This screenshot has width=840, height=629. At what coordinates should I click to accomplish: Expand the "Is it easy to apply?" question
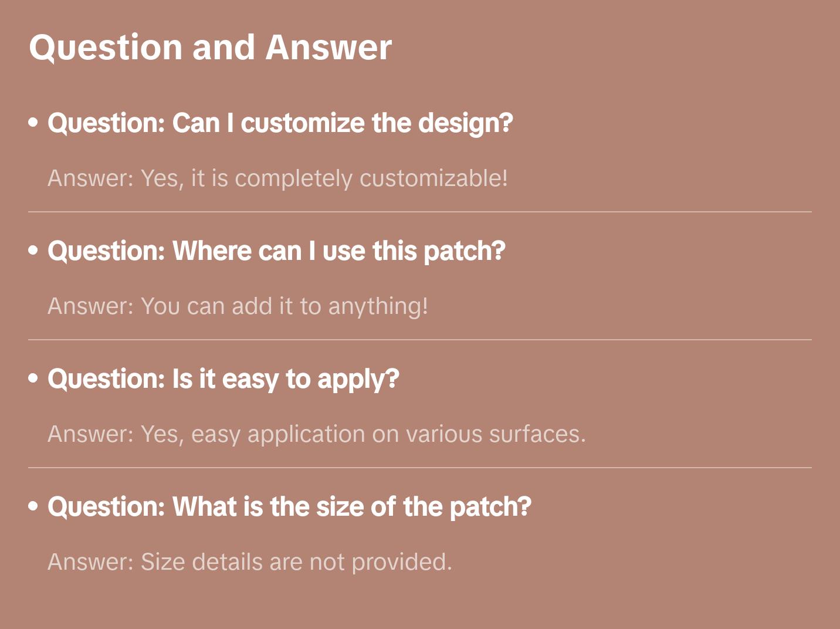tap(223, 379)
